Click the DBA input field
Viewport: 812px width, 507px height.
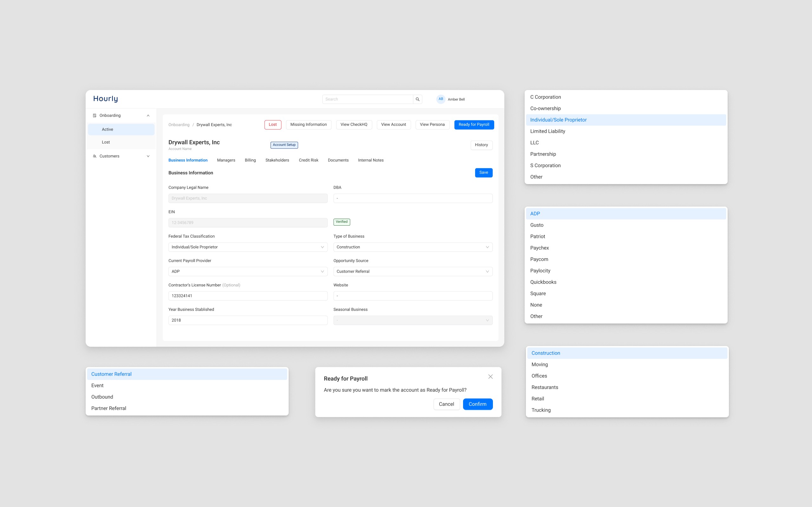click(x=412, y=198)
